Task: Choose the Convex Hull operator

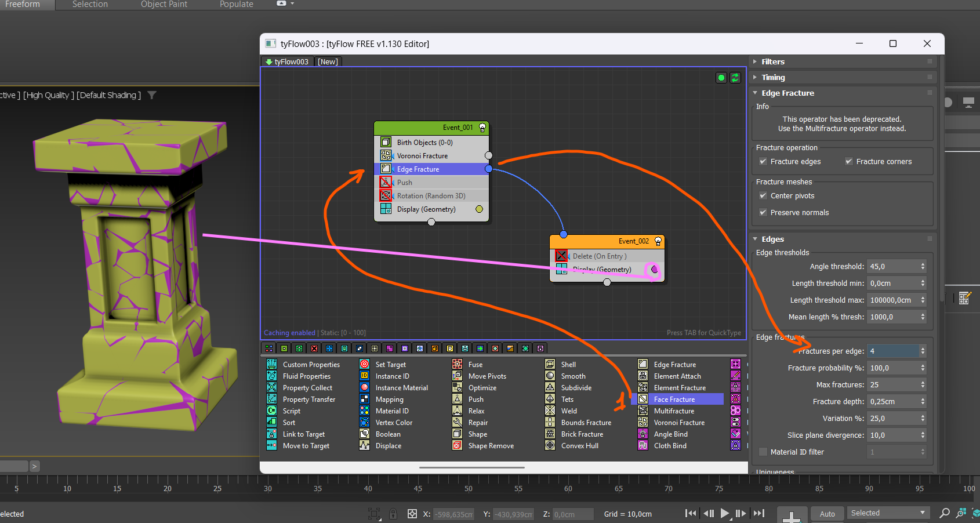Action: point(579,446)
